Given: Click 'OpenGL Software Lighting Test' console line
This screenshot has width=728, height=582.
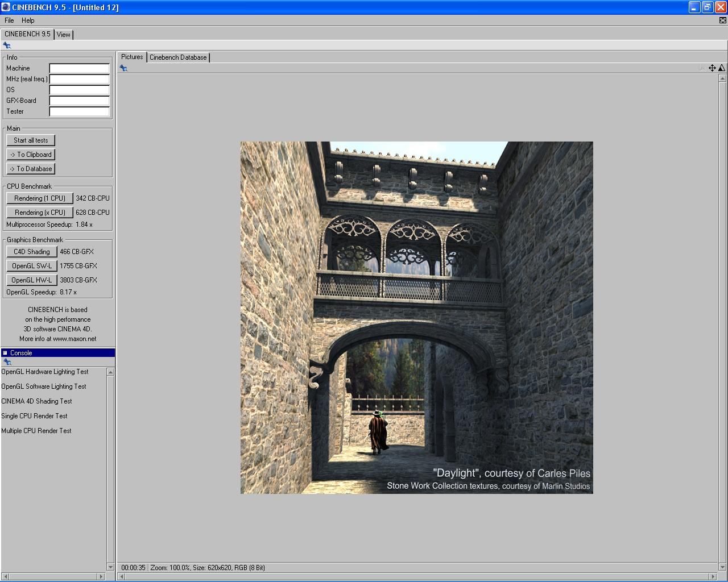Looking at the screenshot, I should tap(44, 386).
